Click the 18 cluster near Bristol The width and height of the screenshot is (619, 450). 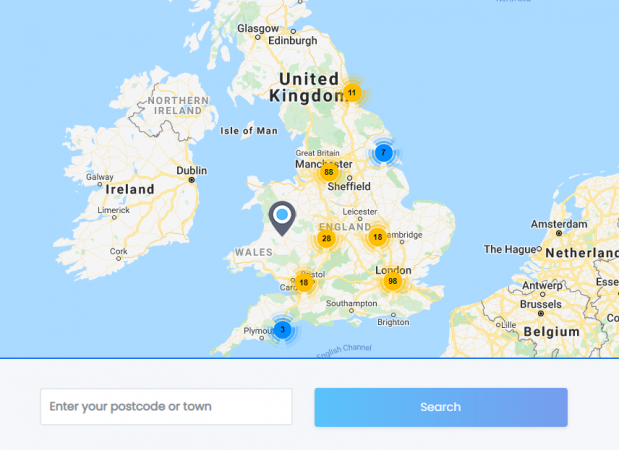303,283
